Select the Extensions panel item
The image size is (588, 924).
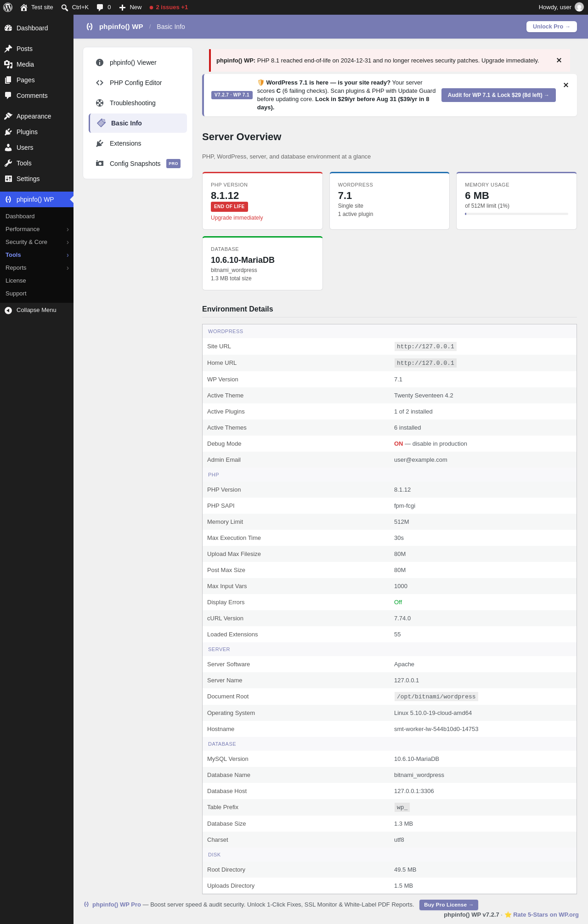pyautogui.click(x=138, y=143)
